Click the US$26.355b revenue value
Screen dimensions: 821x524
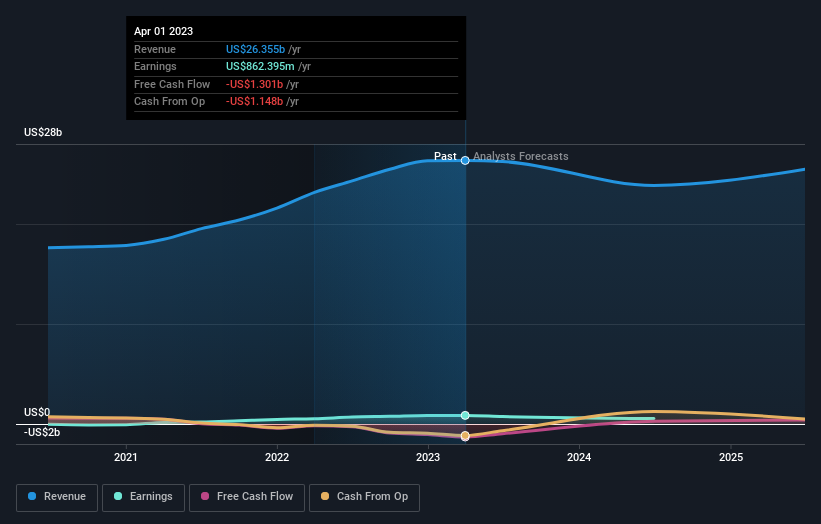click(256, 49)
